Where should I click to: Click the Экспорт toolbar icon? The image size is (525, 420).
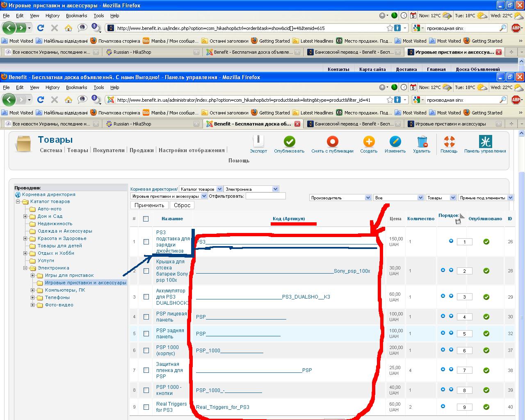click(258, 142)
